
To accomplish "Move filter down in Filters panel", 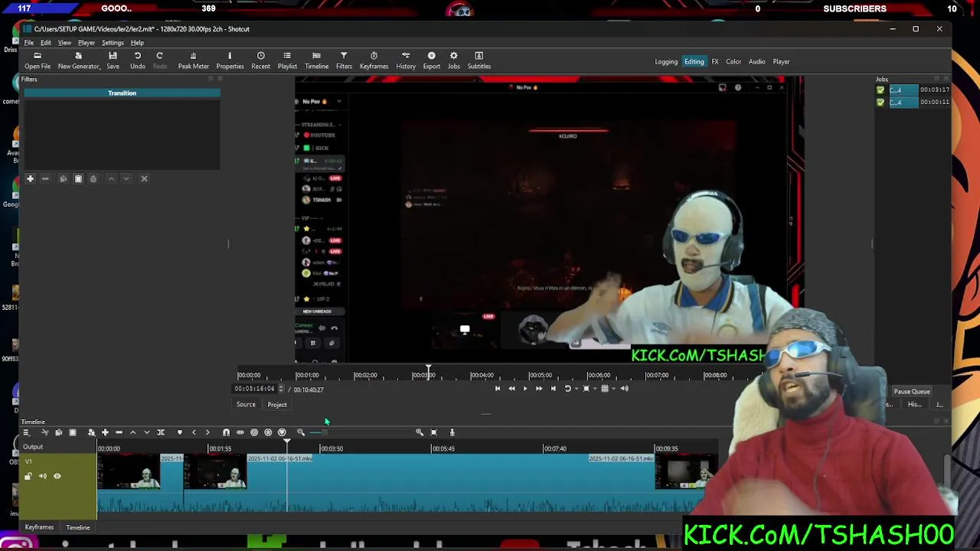I will click(126, 178).
